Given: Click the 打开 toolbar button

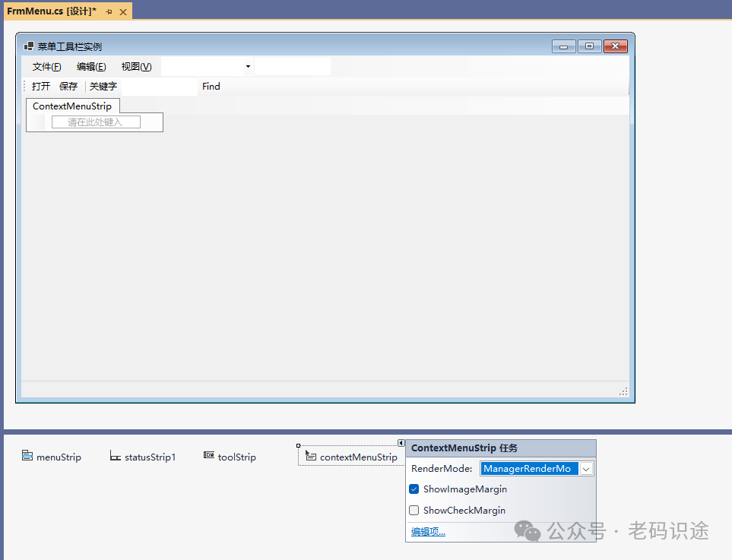Looking at the screenshot, I should click(41, 87).
